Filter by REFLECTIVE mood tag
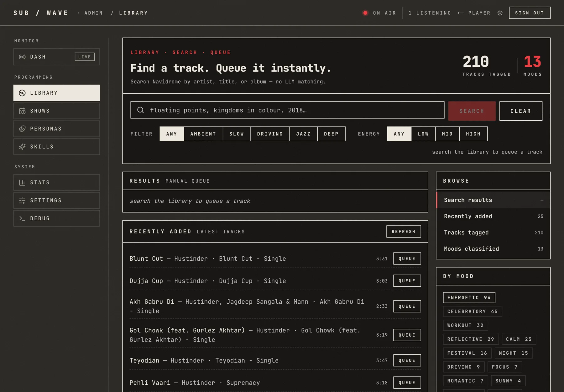 (471, 339)
